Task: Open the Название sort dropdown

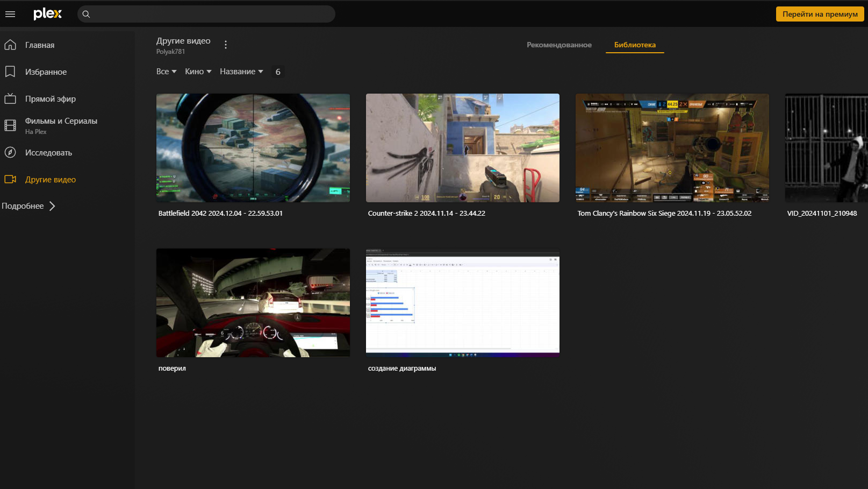Action: [241, 72]
